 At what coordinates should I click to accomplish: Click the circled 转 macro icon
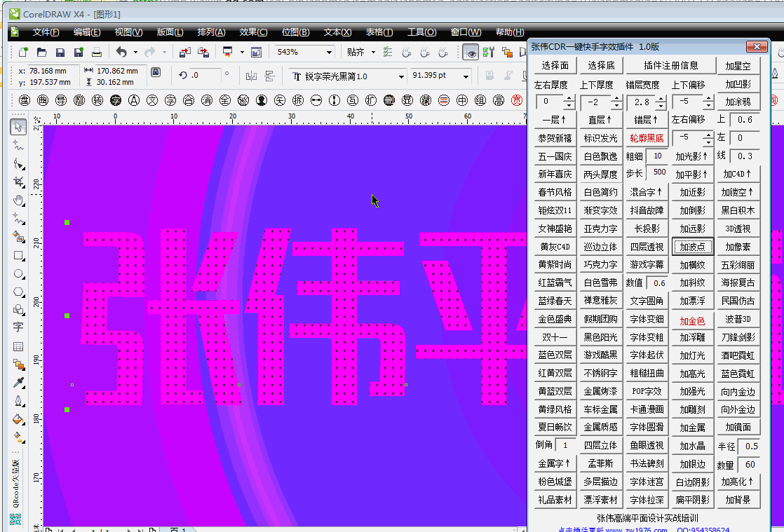[x=97, y=100]
